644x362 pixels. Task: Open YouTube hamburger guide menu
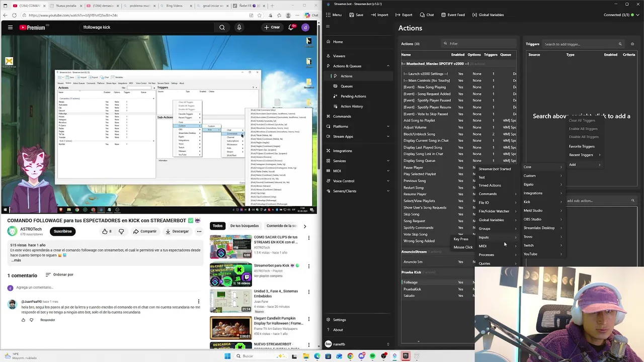(x=10, y=27)
